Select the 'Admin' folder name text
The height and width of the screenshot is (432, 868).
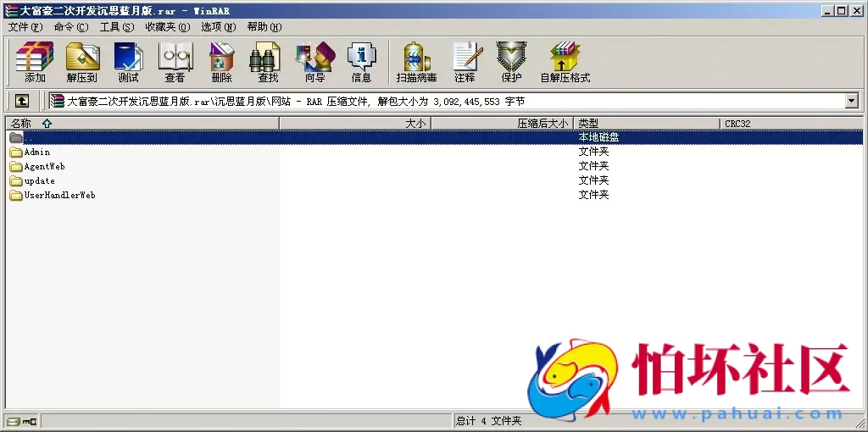(x=37, y=152)
